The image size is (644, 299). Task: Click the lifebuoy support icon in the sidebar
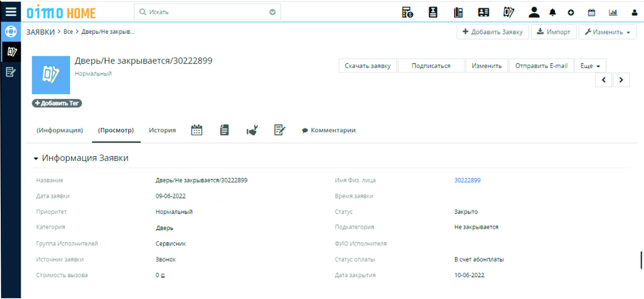coord(11,31)
